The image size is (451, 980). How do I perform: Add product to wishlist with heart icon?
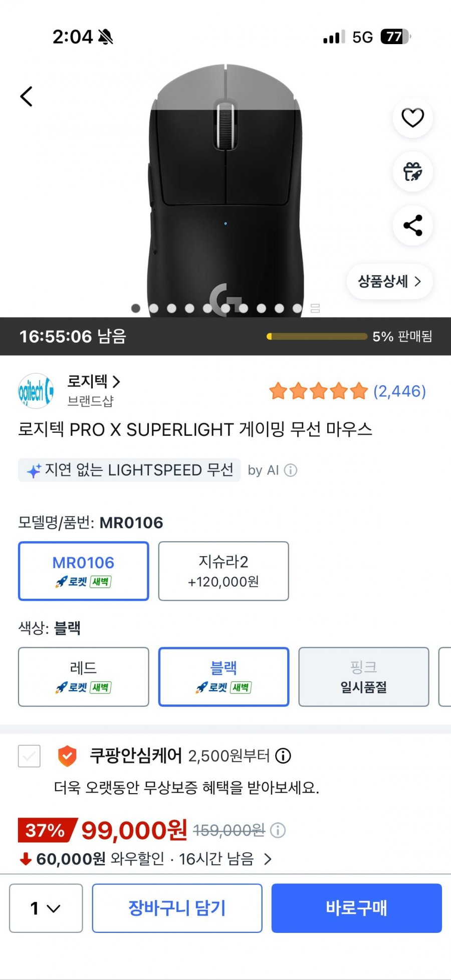click(x=412, y=118)
